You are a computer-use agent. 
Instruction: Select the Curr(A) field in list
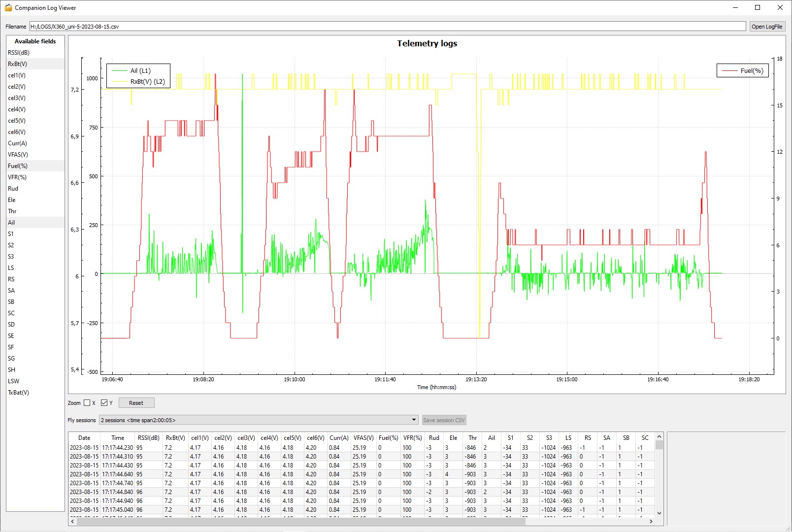click(x=17, y=143)
